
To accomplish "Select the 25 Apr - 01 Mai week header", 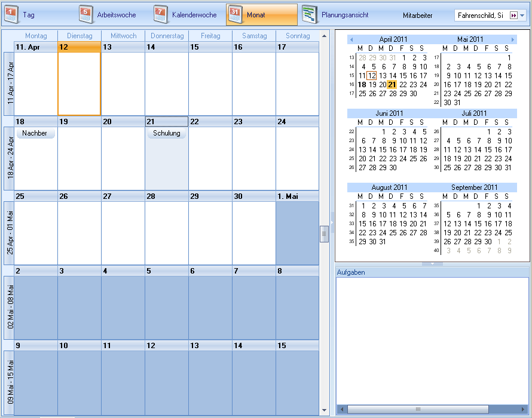I will tap(8, 233).
